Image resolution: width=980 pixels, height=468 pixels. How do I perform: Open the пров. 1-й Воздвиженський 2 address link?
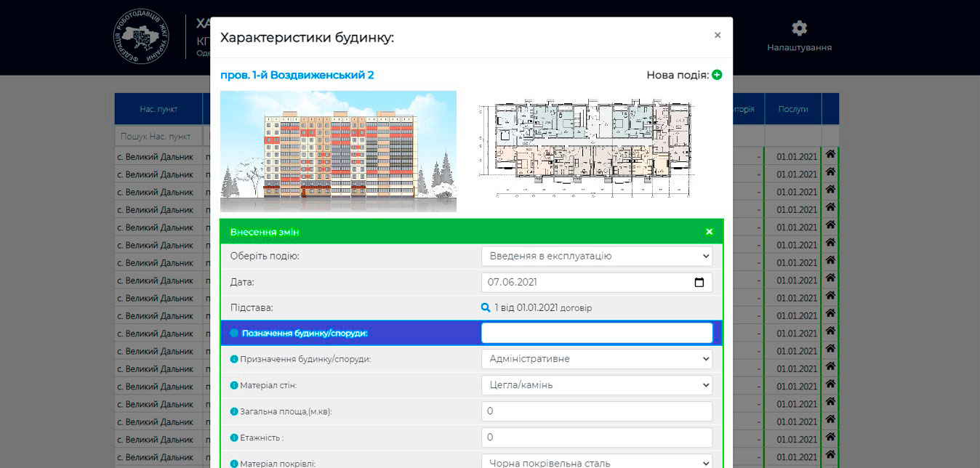tap(297, 75)
